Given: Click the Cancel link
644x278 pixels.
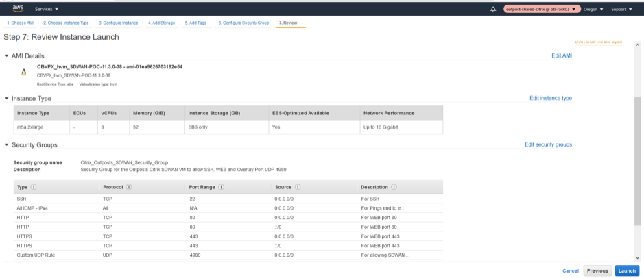Looking at the screenshot, I should click(x=571, y=270).
